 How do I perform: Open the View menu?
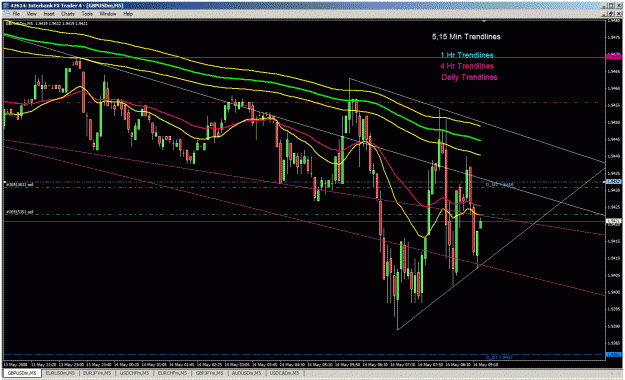pyautogui.click(x=31, y=14)
